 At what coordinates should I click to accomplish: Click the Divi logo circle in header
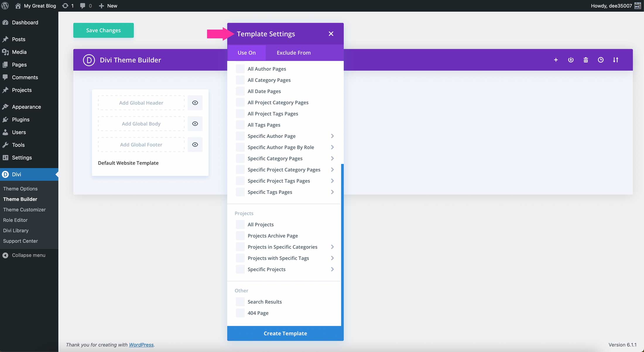89,60
